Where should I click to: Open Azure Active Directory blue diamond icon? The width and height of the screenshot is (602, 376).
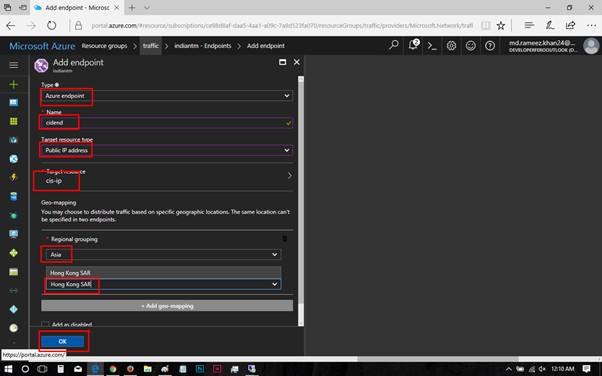[x=13, y=309]
